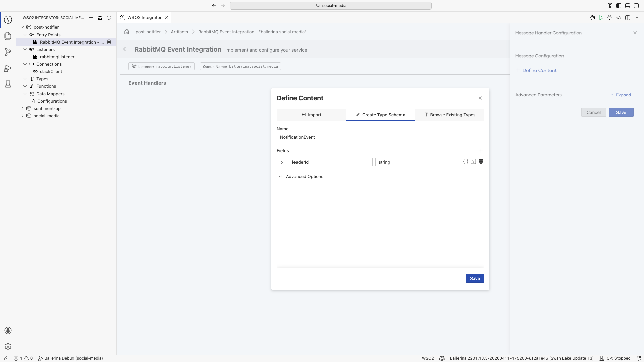Click Cancel in Message Handler Configuration

pos(593,112)
